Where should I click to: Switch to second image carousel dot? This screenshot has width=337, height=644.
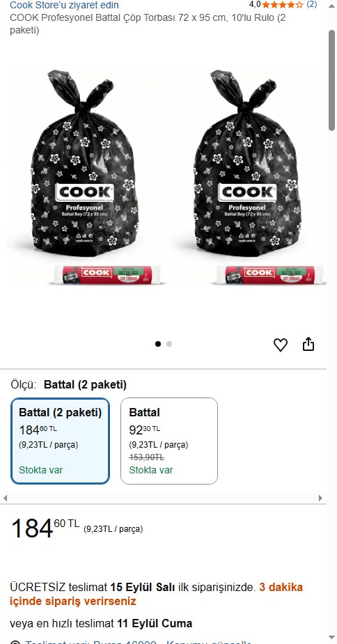pos(169,344)
